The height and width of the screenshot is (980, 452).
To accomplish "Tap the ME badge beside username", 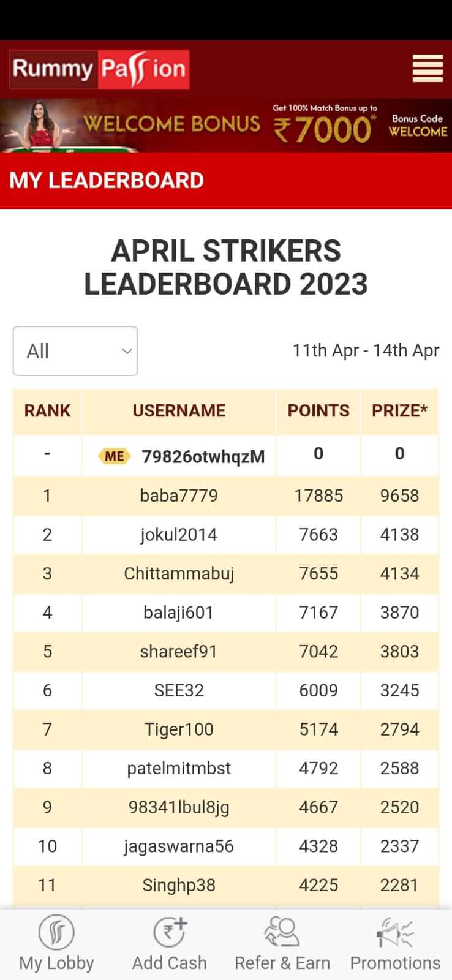I will [x=114, y=456].
